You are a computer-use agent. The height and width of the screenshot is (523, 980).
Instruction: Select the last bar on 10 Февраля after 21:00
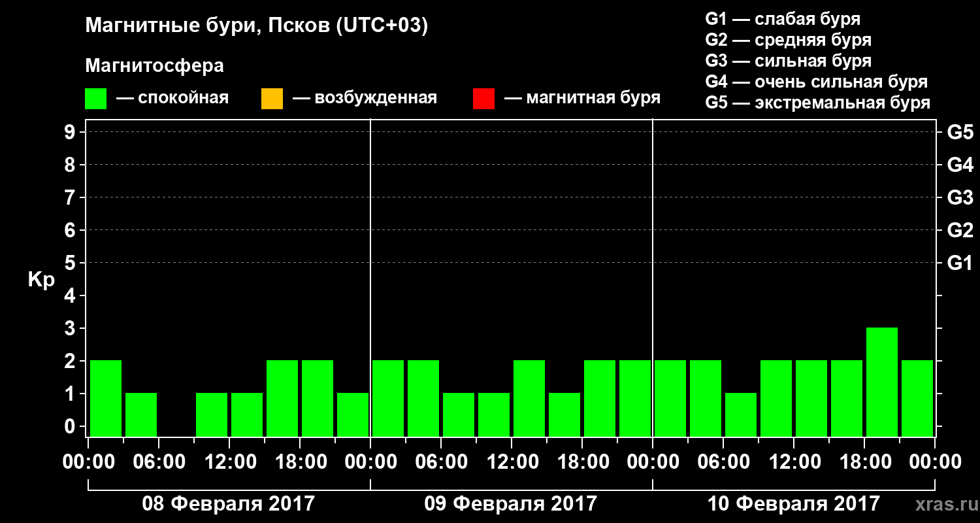tap(917, 398)
